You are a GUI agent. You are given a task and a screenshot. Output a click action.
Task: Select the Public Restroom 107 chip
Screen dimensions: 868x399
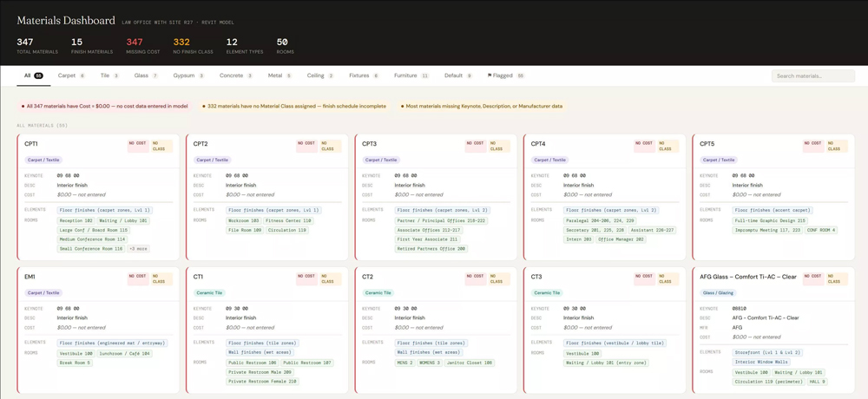(x=307, y=363)
